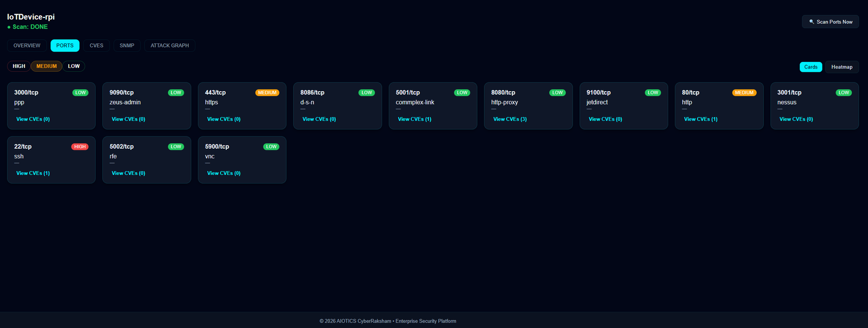Click the commplex-link service name
Image resolution: width=868 pixels, height=328 pixels.
click(415, 102)
